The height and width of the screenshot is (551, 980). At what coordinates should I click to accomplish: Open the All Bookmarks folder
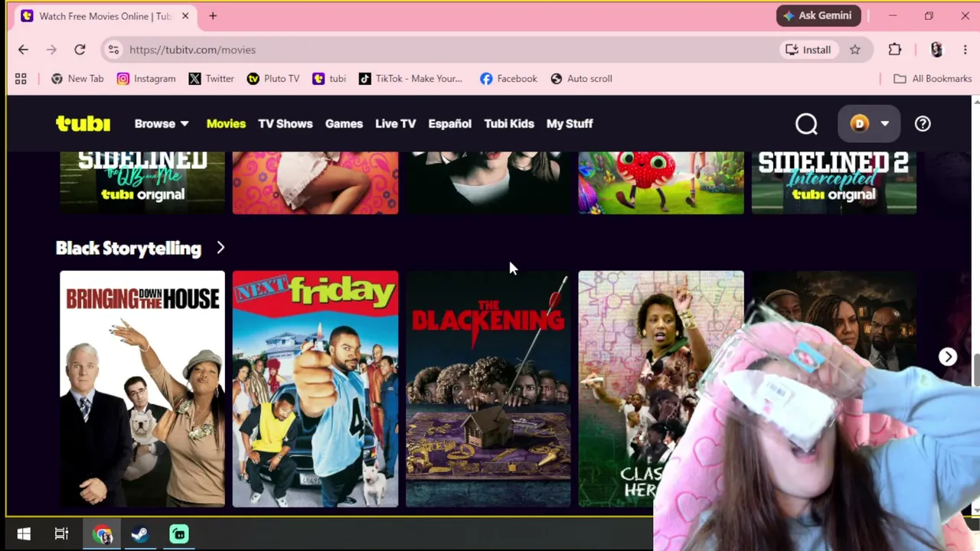(932, 79)
